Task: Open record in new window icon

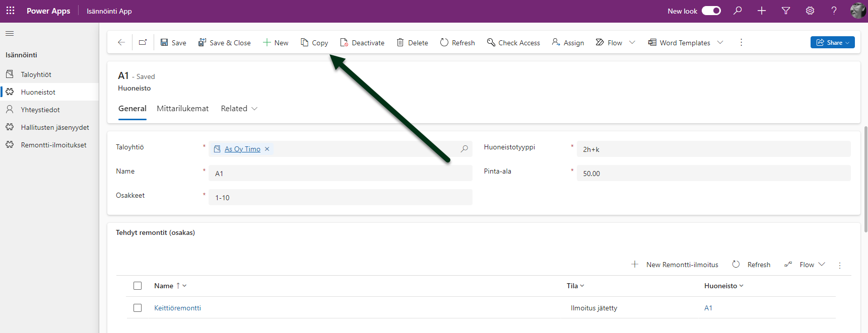Action: click(x=143, y=43)
